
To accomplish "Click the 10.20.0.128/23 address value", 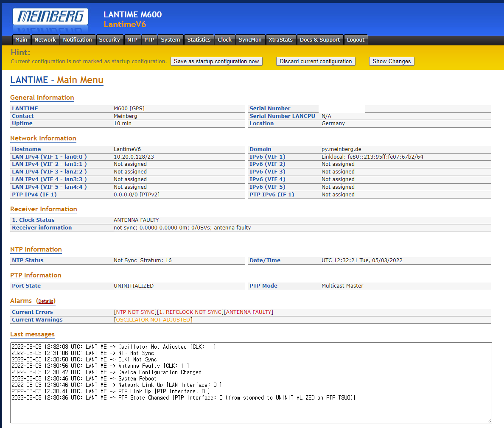I will [134, 157].
